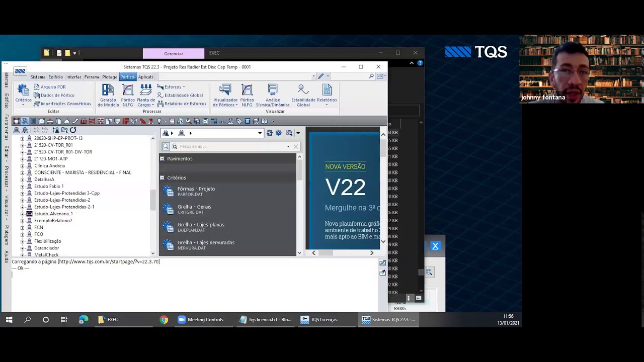Select CONSCIENTE - MARISTA - RESIDENCIAL - FINAL
This screenshot has height=362, width=644.
(83, 172)
